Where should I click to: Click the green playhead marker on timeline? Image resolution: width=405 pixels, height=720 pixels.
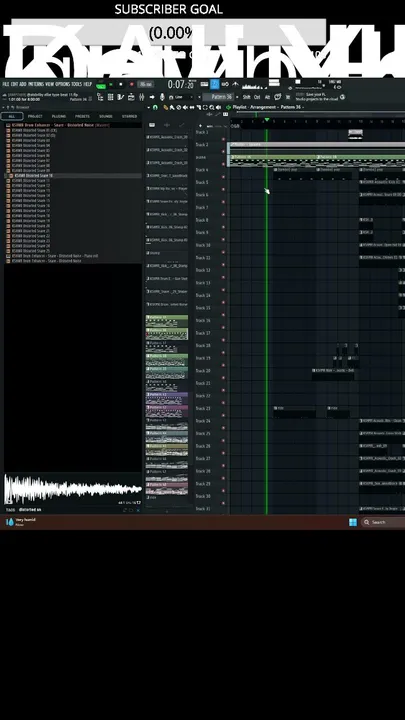pyautogui.click(x=267, y=120)
